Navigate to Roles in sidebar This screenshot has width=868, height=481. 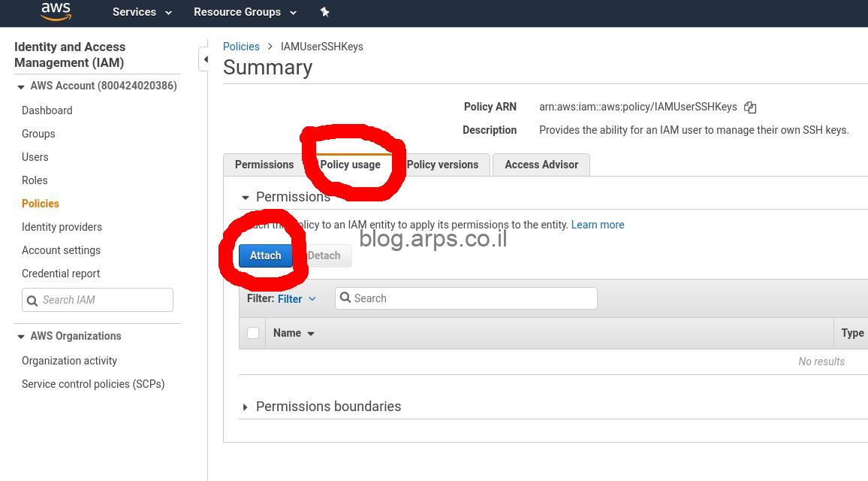pyautogui.click(x=35, y=180)
